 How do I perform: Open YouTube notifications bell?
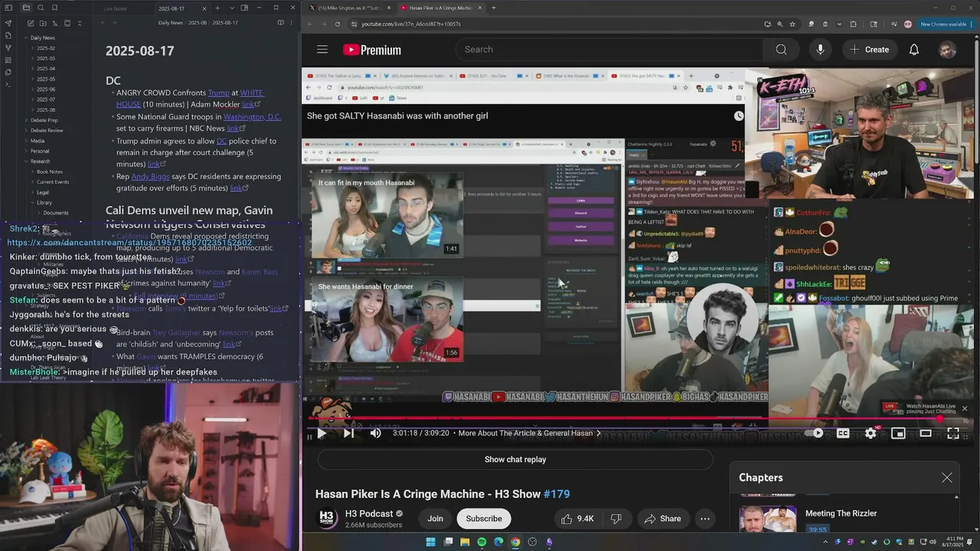pyautogui.click(x=914, y=49)
